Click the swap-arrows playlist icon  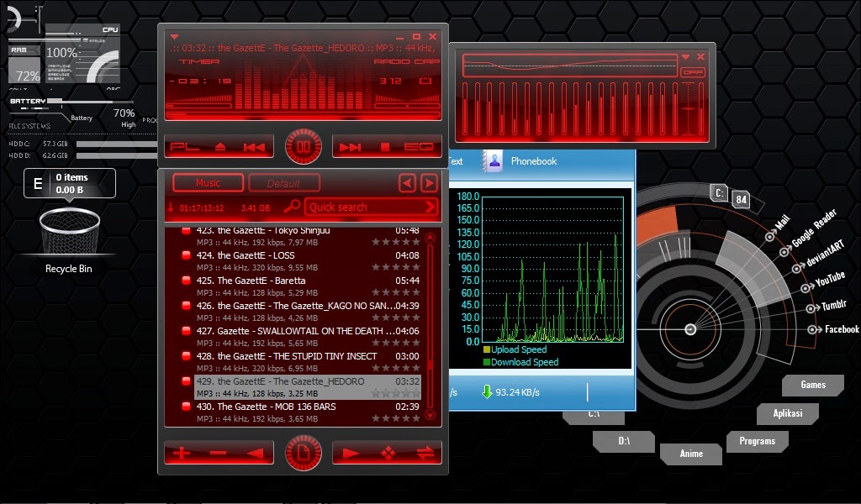425,453
